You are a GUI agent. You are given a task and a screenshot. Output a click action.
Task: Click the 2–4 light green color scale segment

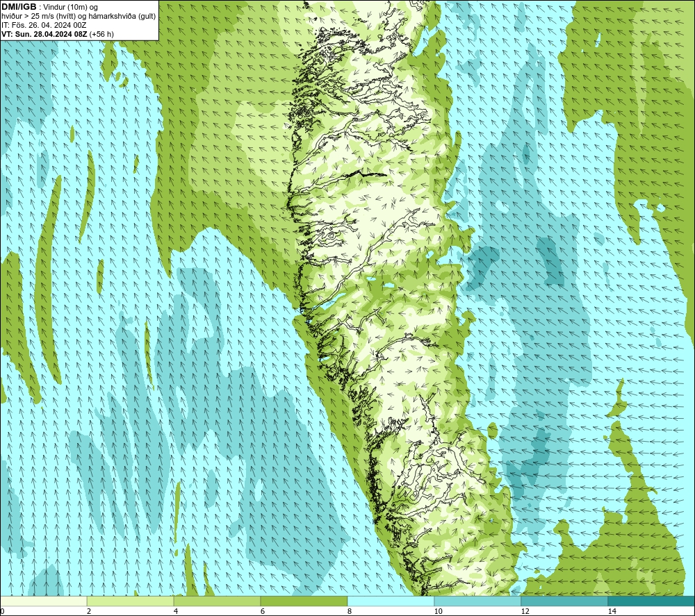tap(131, 601)
